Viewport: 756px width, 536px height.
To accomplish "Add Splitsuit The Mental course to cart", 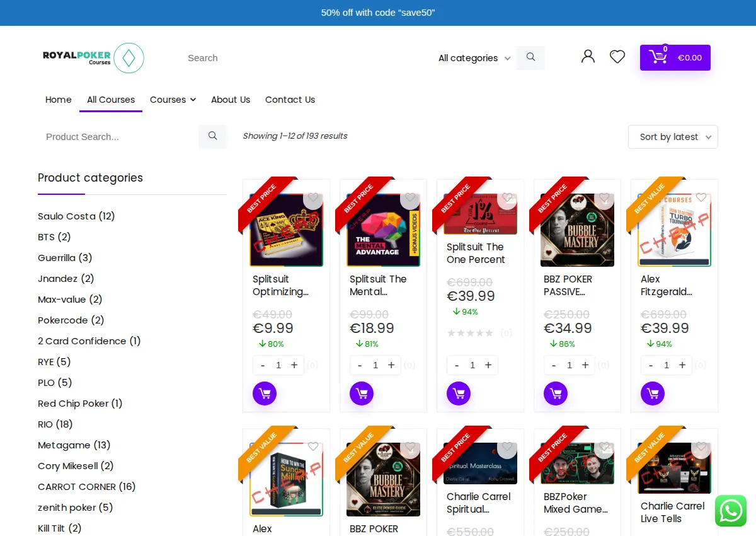I will [362, 393].
